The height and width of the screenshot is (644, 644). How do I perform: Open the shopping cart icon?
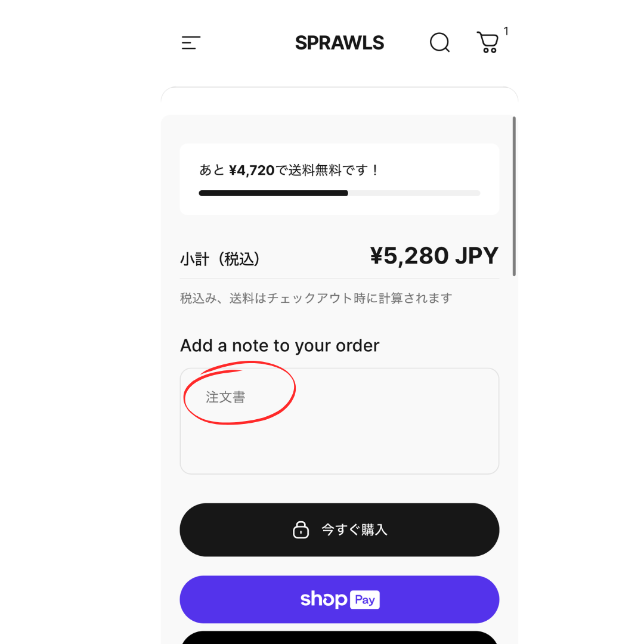point(487,42)
